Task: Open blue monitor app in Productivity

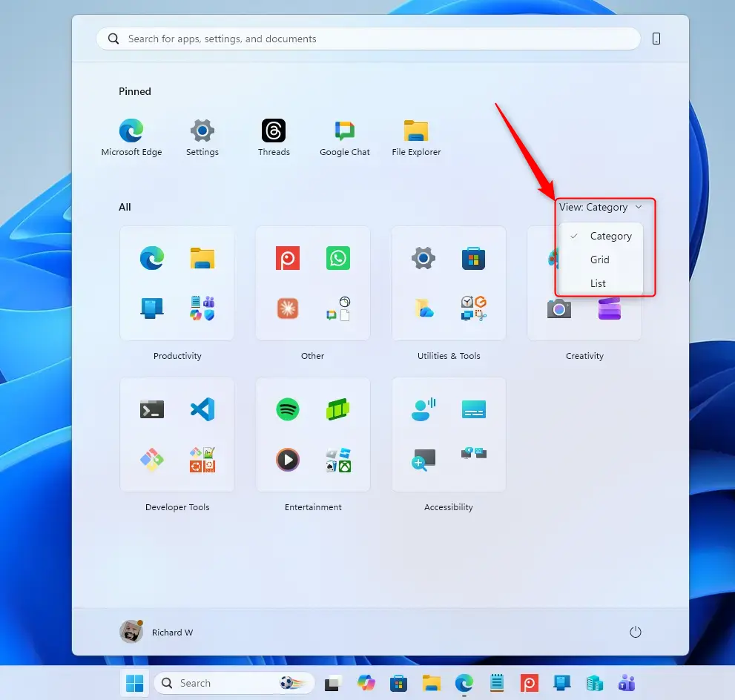Action: pyautogui.click(x=152, y=308)
